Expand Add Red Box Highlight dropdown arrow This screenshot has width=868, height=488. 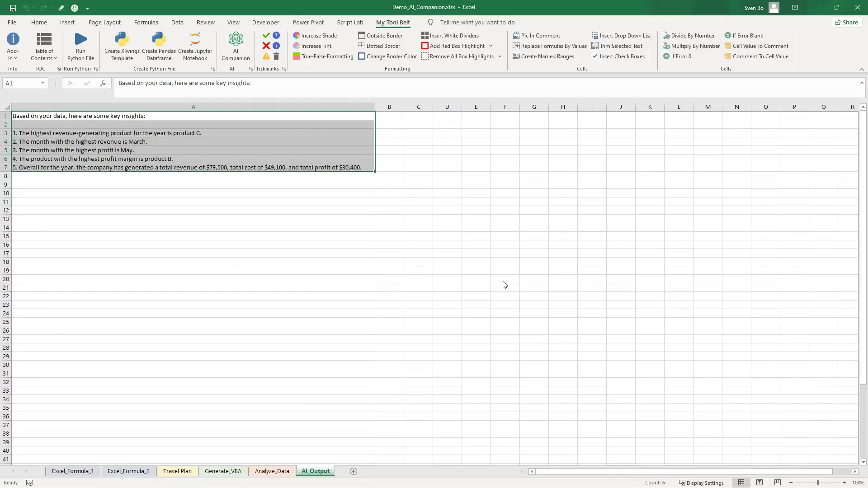coord(491,46)
